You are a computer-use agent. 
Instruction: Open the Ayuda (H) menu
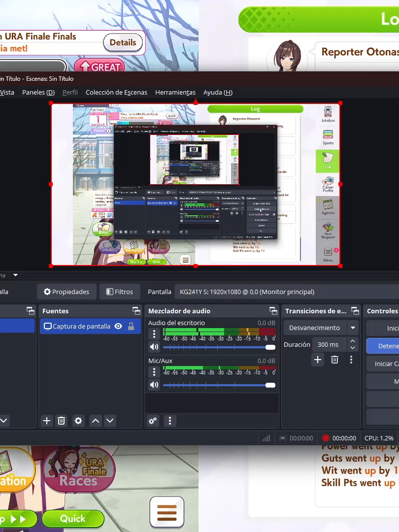218,92
